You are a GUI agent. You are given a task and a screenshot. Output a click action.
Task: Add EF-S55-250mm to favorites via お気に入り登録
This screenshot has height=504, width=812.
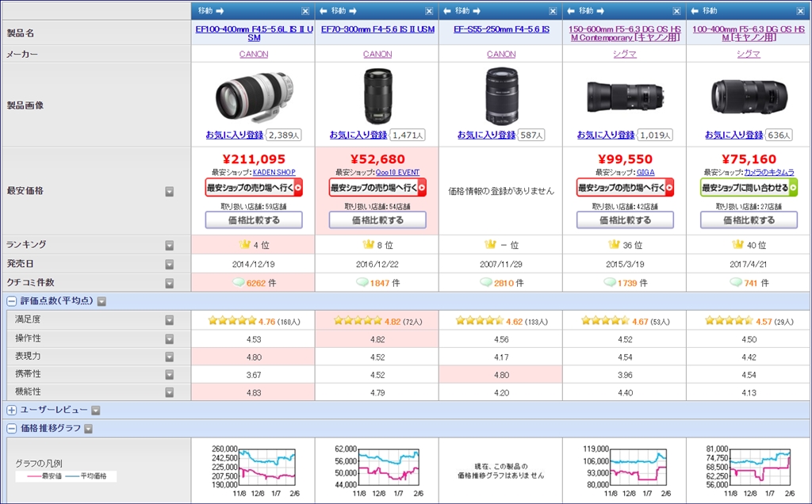[486, 135]
